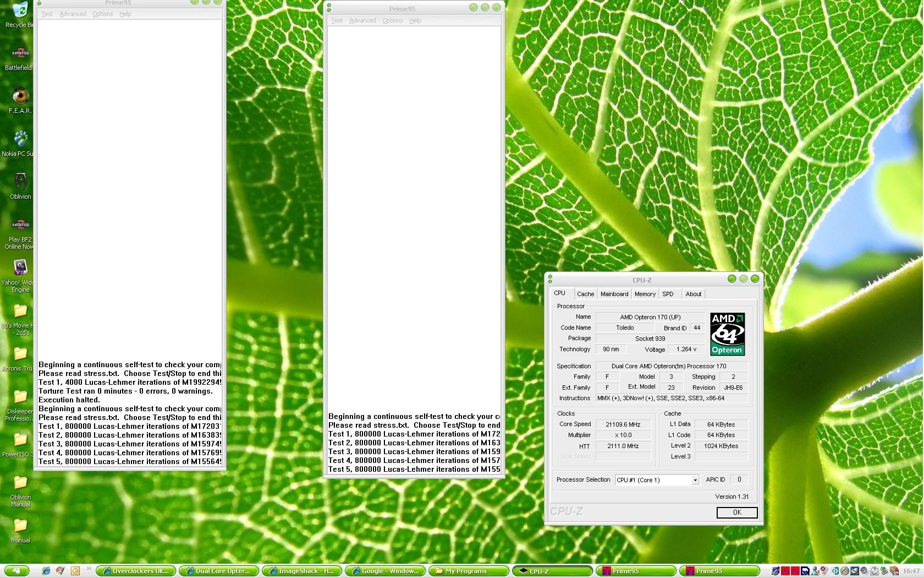Click the system clock showing 16:47
This screenshot has width=924, height=578.
(x=911, y=571)
